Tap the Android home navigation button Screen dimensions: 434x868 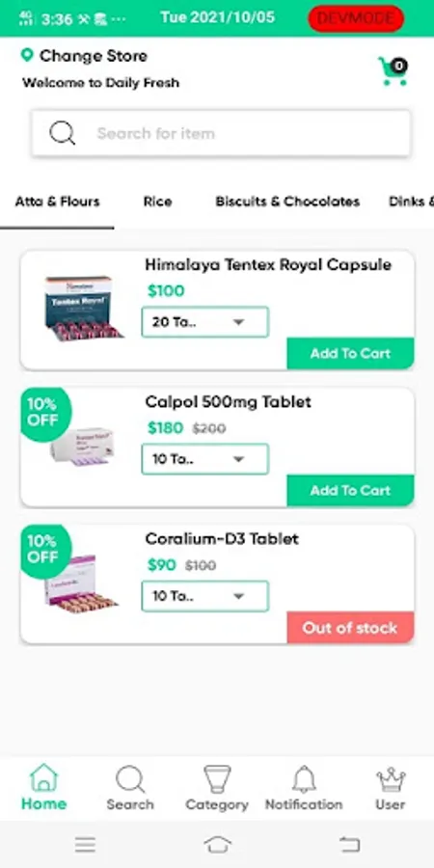pos(217,844)
